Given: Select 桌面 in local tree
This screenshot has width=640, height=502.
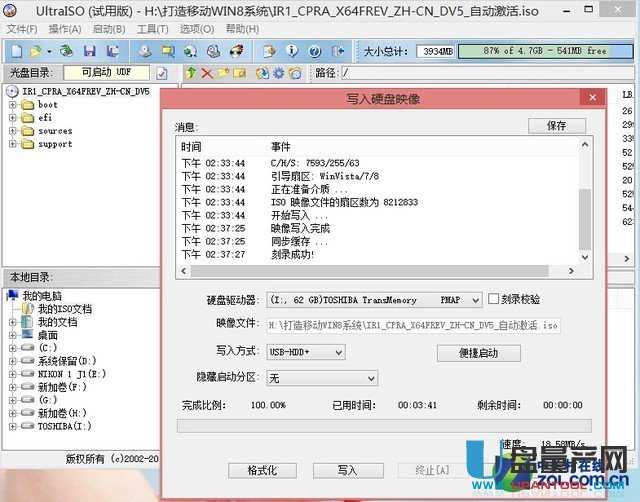Looking at the screenshot, I should click(48, 335).
